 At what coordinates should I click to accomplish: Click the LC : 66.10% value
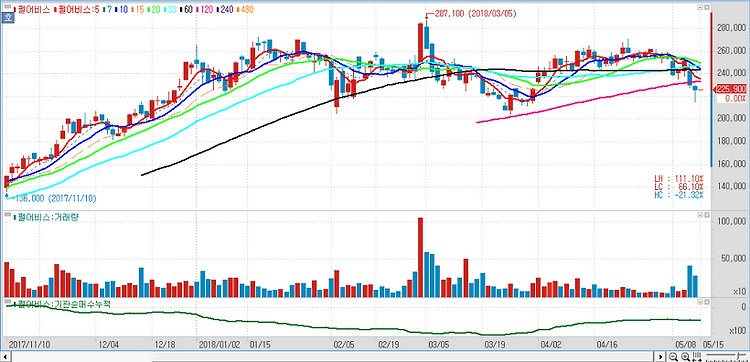[x=679, y=186]
